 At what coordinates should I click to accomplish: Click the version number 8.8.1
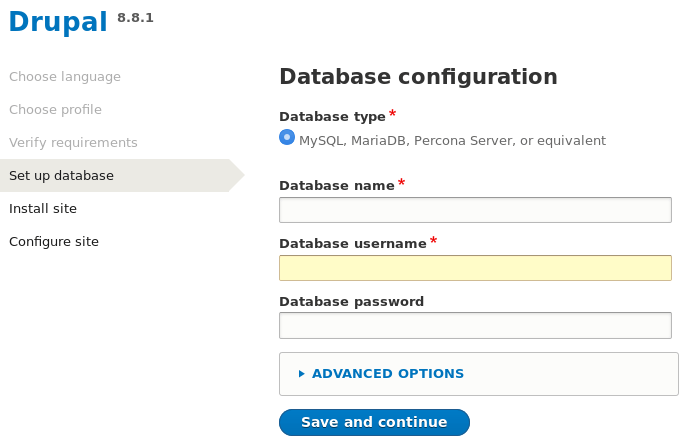tap(135, 18)
